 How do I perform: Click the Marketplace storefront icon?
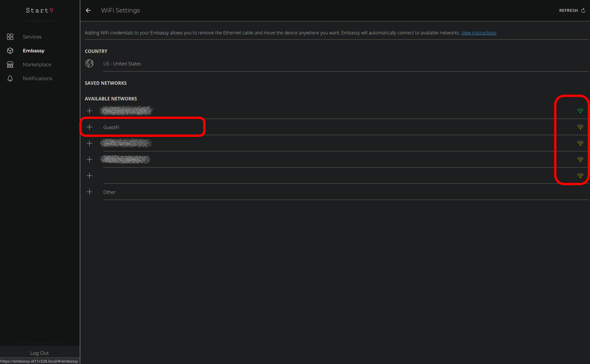coord(10,65)
